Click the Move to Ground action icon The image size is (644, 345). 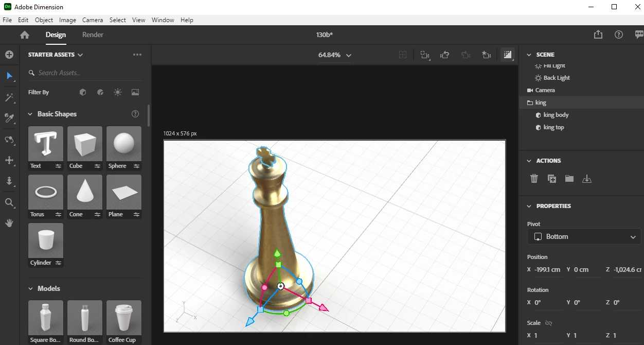(x=587, y=179)
